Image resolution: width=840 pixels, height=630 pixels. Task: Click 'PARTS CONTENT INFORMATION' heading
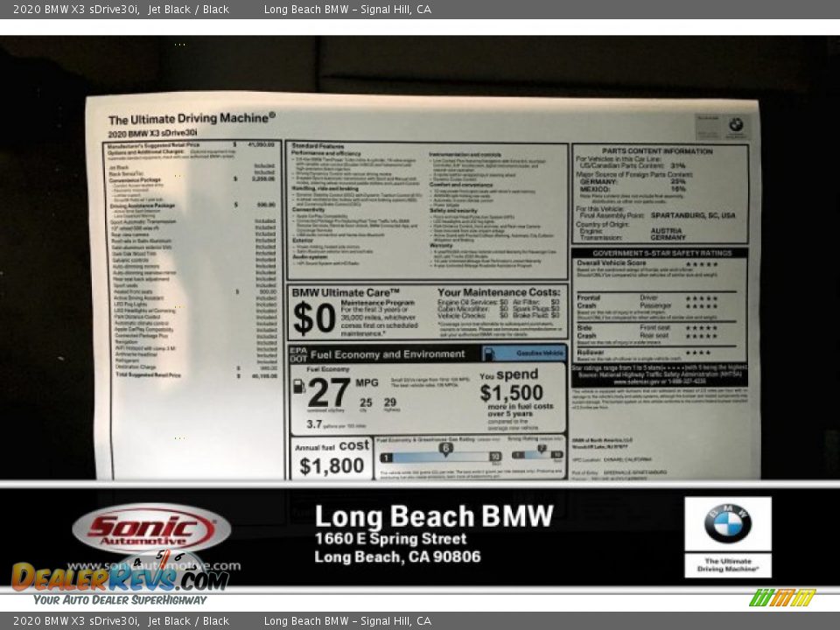coord(657,151)
